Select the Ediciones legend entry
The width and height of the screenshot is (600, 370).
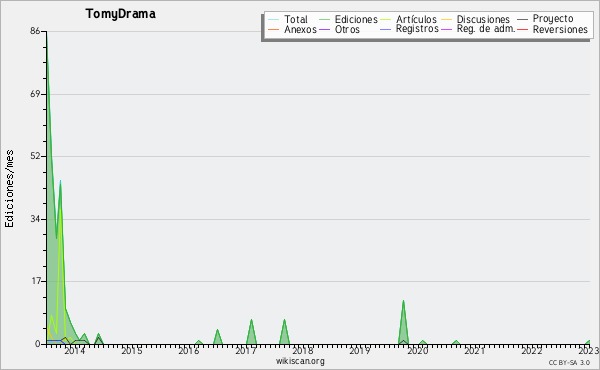[356, 19]
